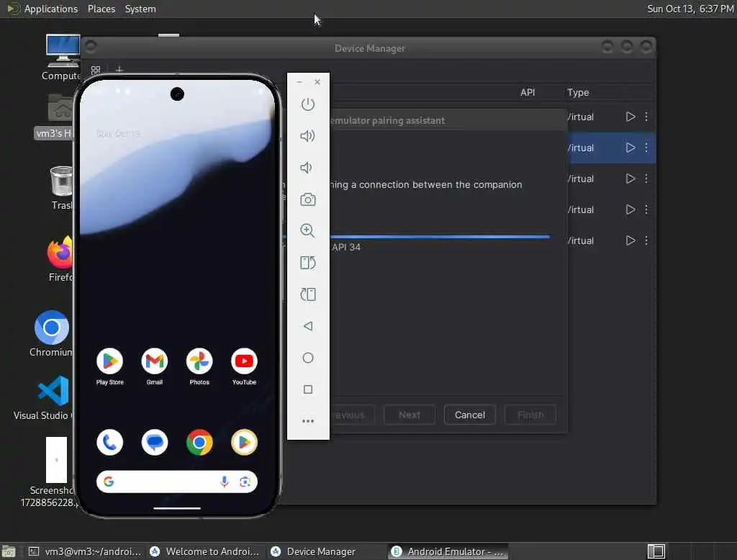
Task: Open actions menu for fifth virtual device
Action: pyautogui.click(x=646, y=240)
